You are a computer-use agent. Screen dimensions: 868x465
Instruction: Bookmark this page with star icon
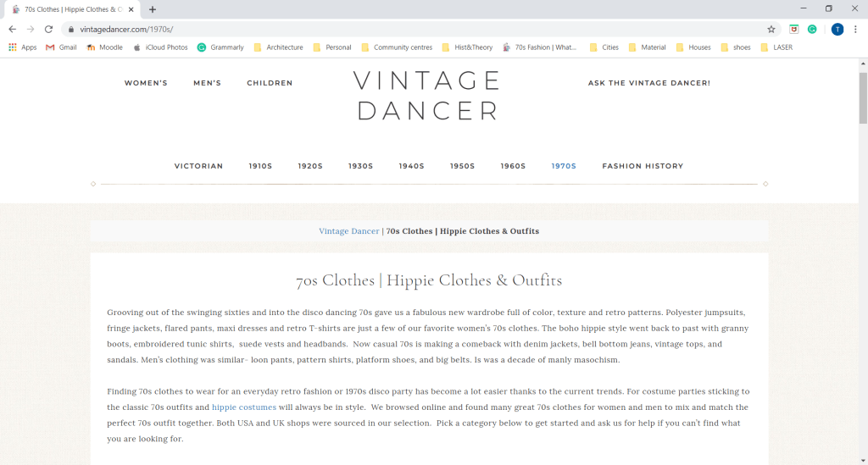[x=771, y=29]
